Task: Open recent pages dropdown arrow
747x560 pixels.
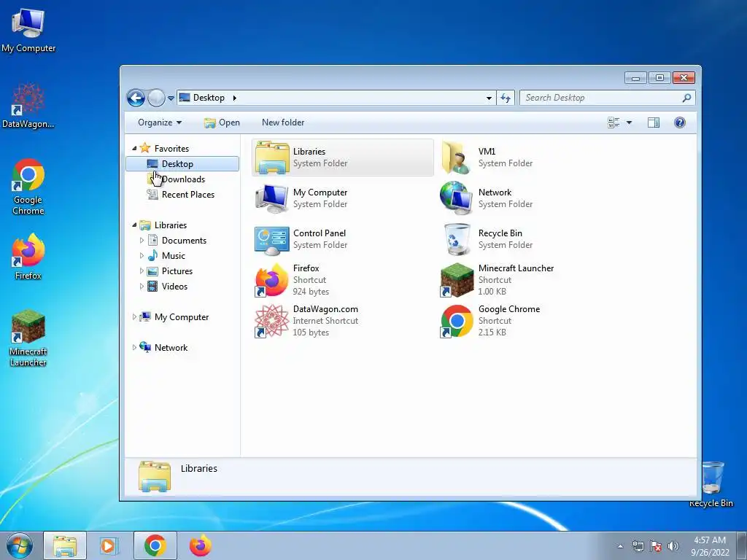Action: (x=171, y=98)
